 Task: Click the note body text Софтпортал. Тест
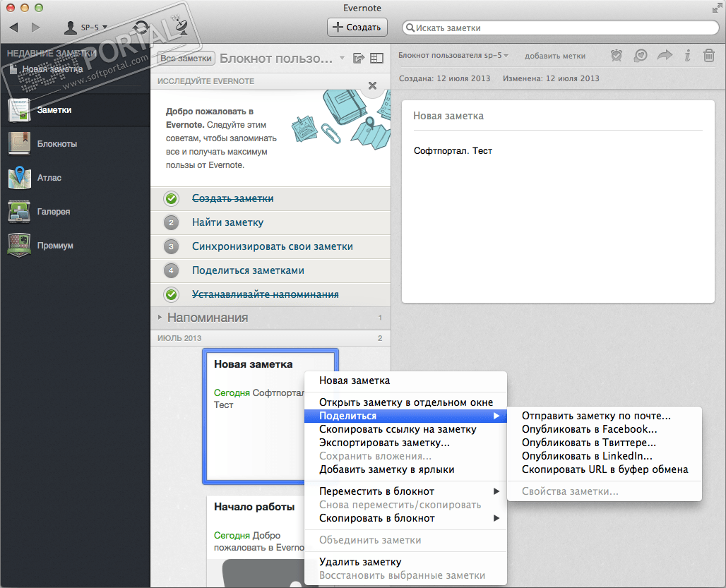point(453,151)
